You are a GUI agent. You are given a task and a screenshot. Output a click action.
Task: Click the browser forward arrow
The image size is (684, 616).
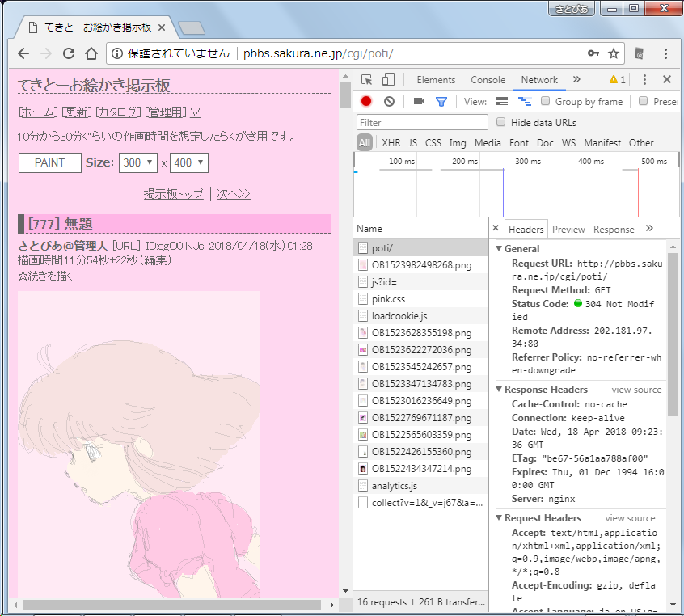[46, 53]
